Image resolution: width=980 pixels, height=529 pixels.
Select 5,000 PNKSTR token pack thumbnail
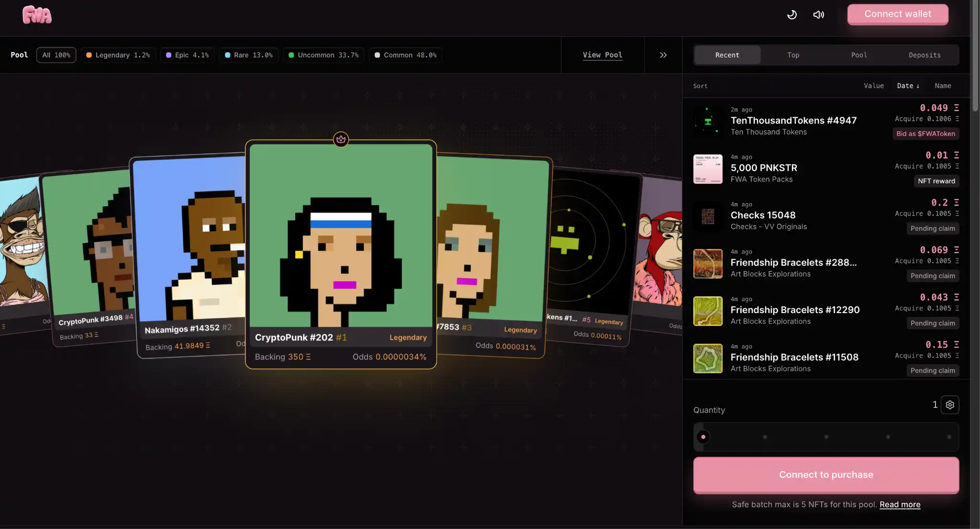point(708,169)
